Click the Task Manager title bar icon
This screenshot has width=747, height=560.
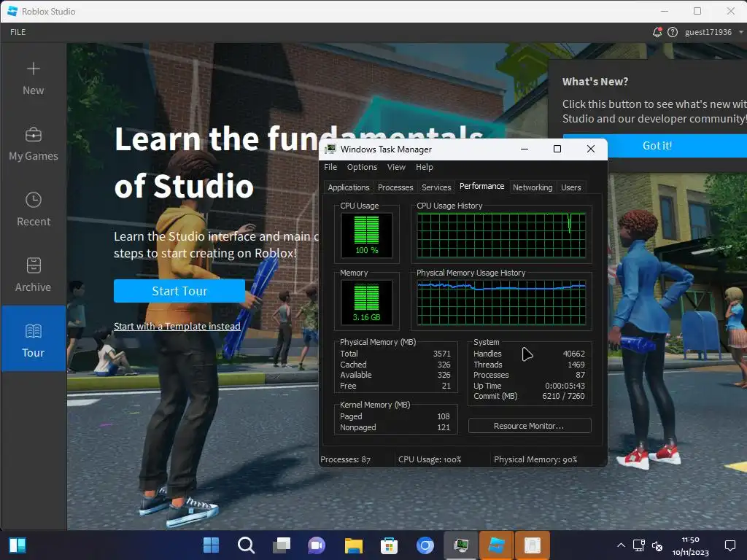tap(330, 149)
